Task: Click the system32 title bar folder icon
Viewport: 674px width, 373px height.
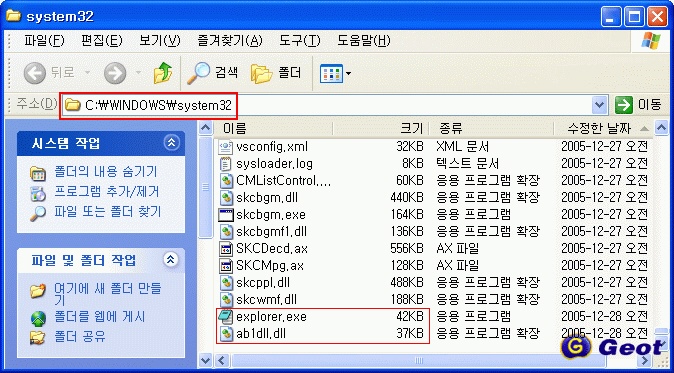Action: 14,16
